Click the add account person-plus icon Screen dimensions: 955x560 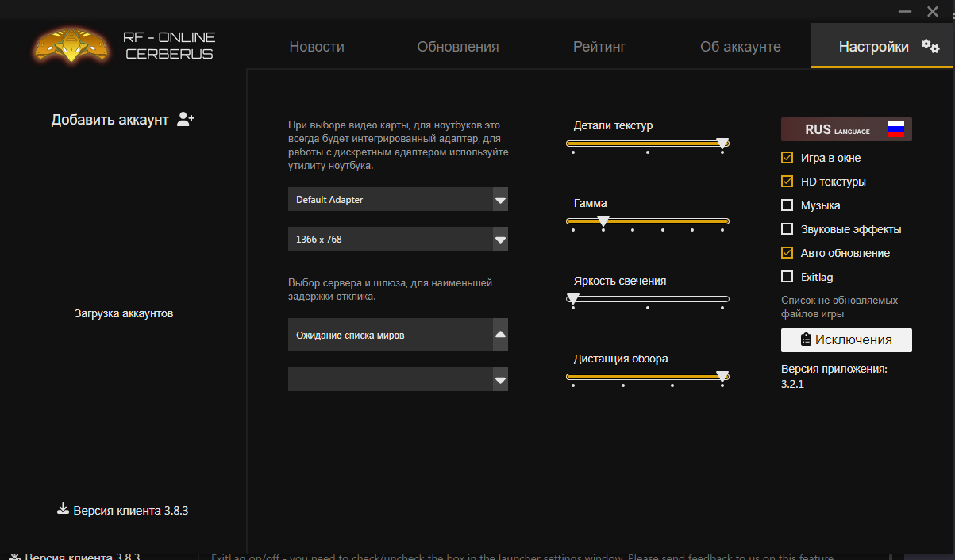pos(186,119)
